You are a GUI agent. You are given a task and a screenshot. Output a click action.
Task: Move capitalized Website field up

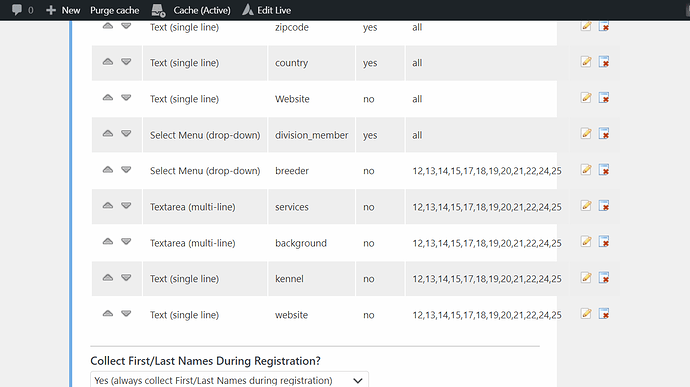click(108, 98)
